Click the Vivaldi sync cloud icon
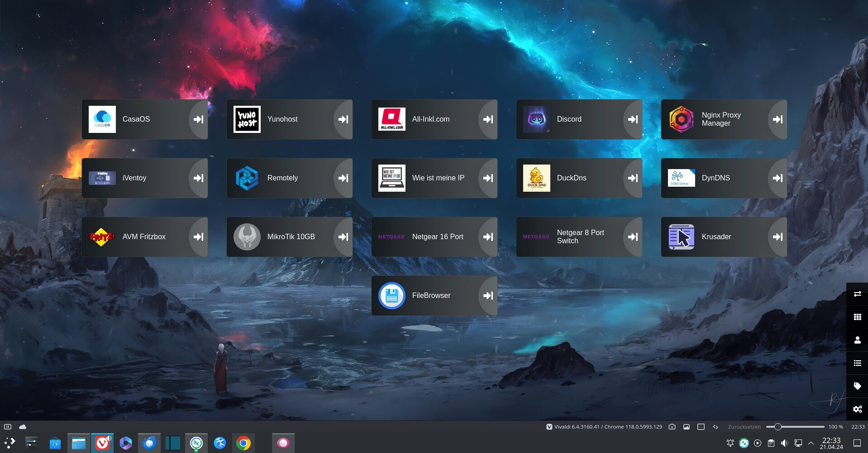This screenshot has height=453, width=868. click(23, 427)
